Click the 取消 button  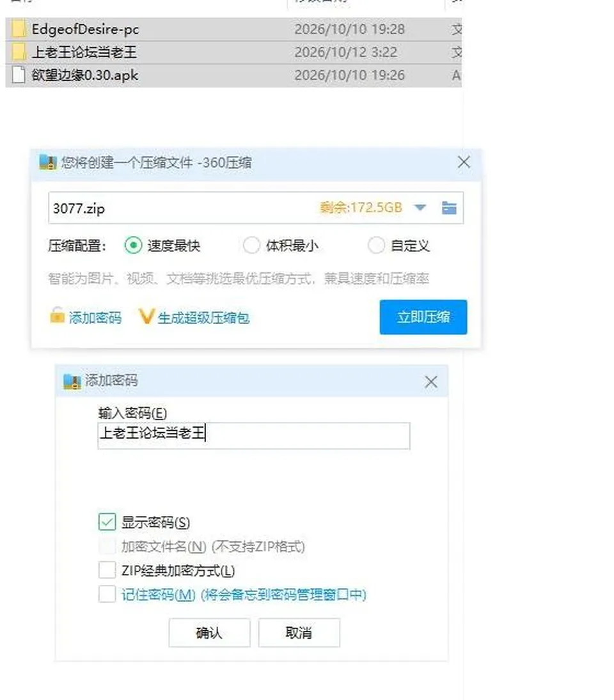pyautogui.click(x=299, y=633)
